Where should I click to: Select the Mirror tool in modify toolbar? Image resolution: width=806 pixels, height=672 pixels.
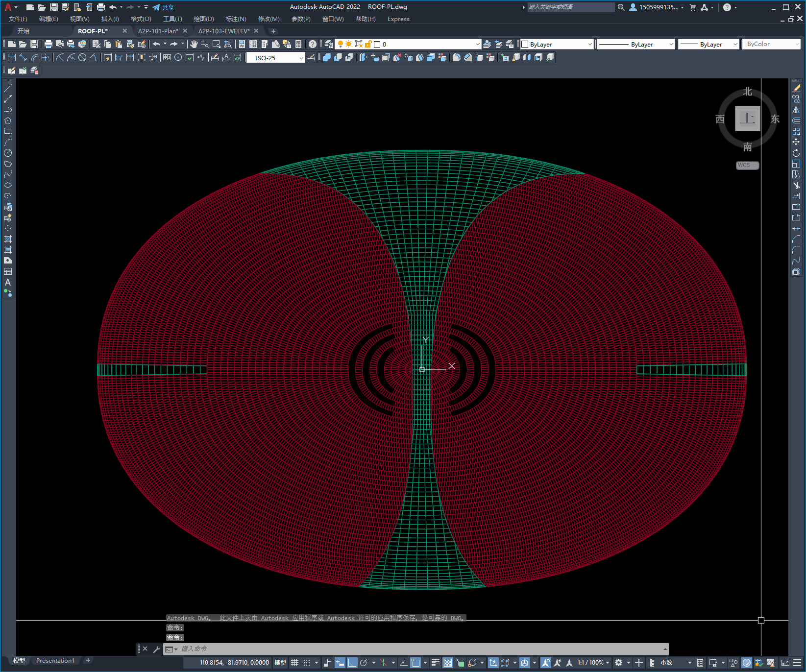[796, 110]
